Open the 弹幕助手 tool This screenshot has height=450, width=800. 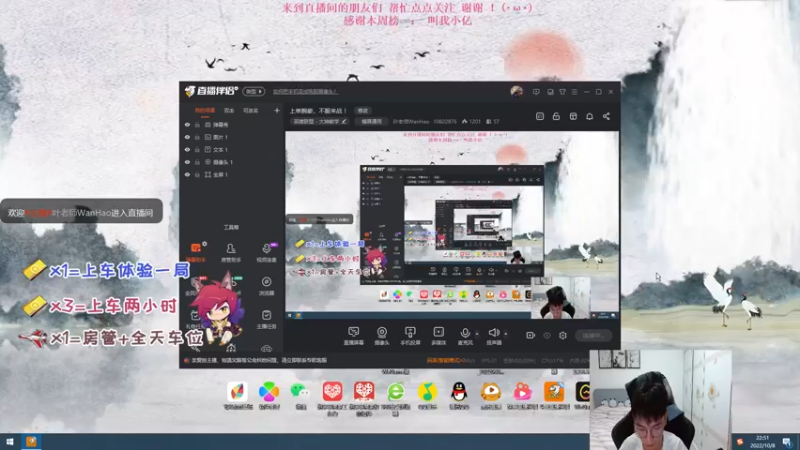(196, 252)
